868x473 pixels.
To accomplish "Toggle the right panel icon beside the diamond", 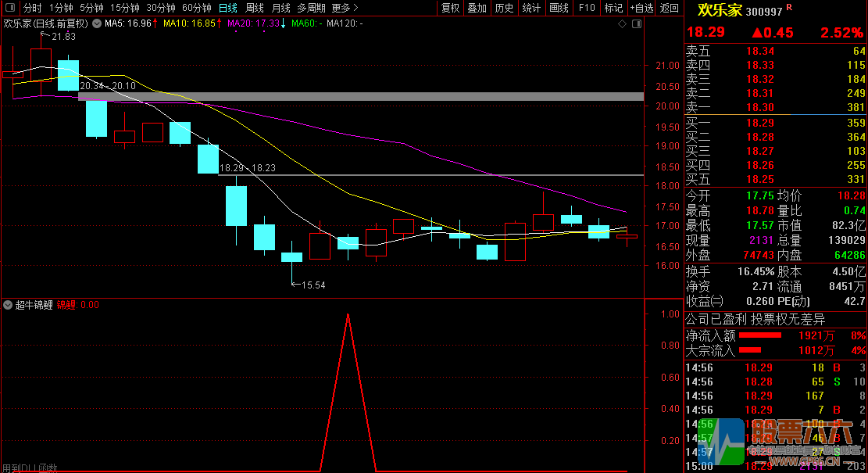I will click(636, 24).
